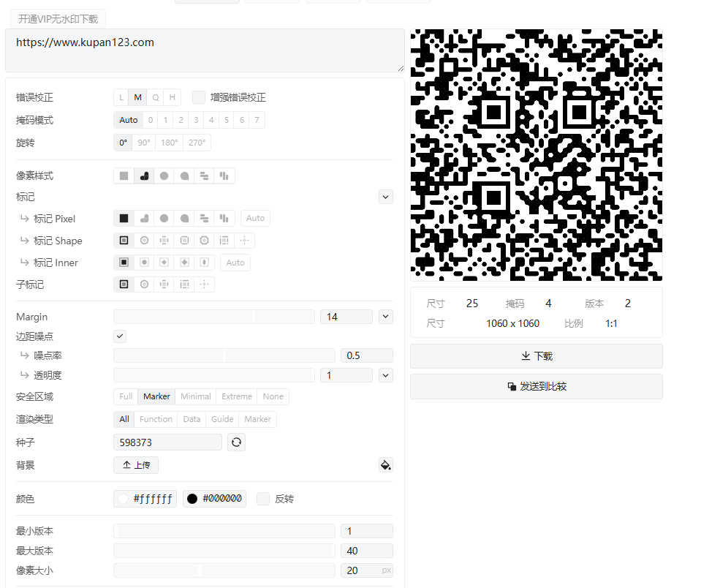Pick horizontal bars style in 像素样式 row
Viewport: 701px width, 588px height.
click(205, 176)
